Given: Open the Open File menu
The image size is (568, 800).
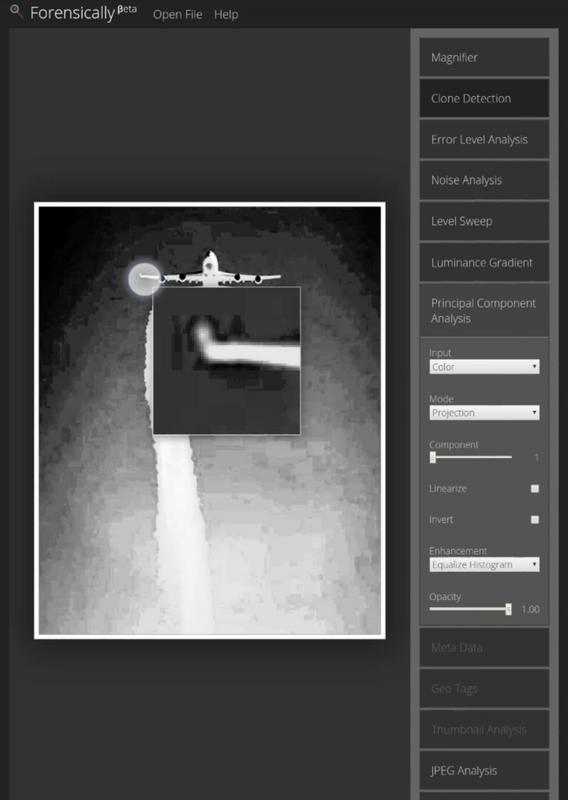Looking at the screenshot, I should tap(178, 14).
